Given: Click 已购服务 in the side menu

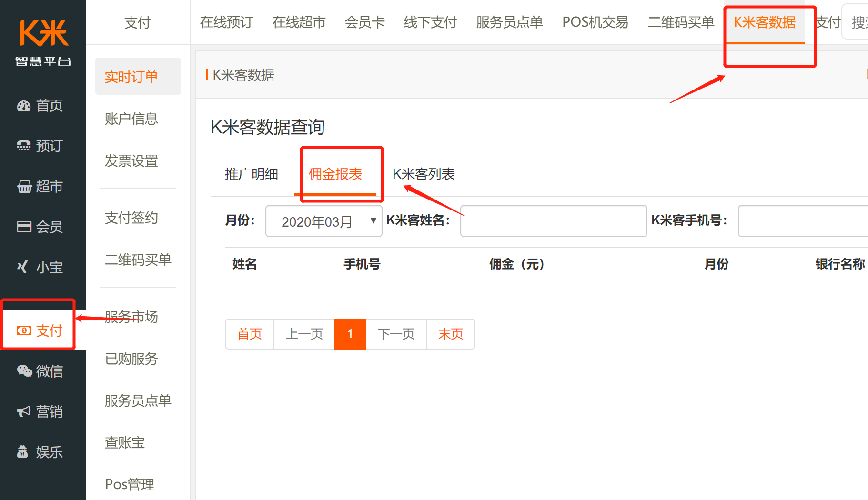Looking at the screenshot, I should click(131, 359).
